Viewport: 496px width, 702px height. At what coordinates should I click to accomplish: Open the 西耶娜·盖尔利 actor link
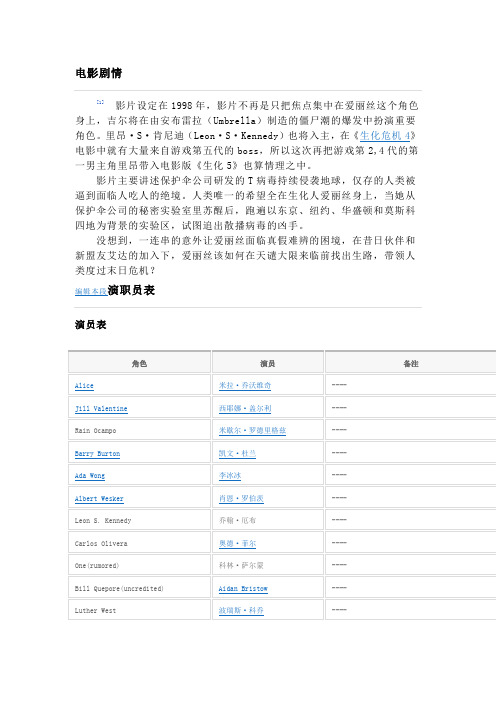[x=245, y=408]
